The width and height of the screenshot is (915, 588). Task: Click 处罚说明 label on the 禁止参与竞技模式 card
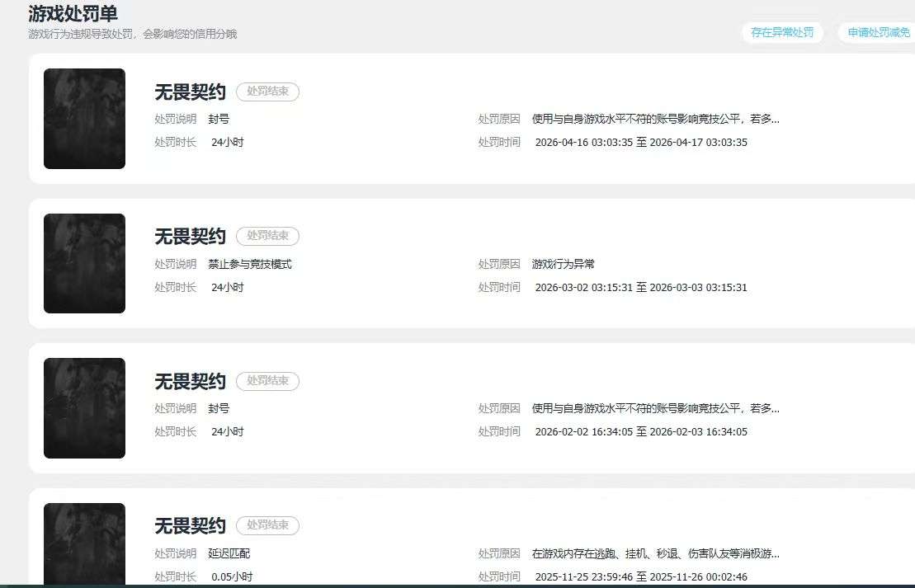[176, 264]
